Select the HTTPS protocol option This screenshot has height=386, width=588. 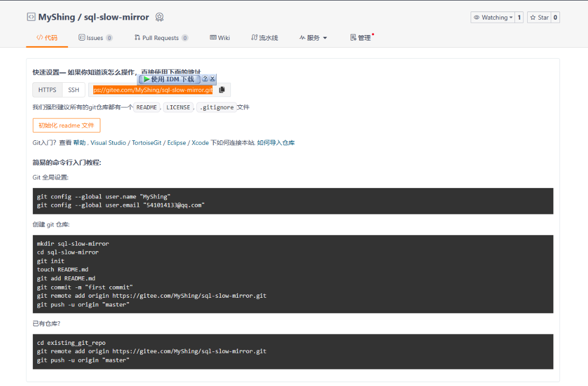(47, 89)
